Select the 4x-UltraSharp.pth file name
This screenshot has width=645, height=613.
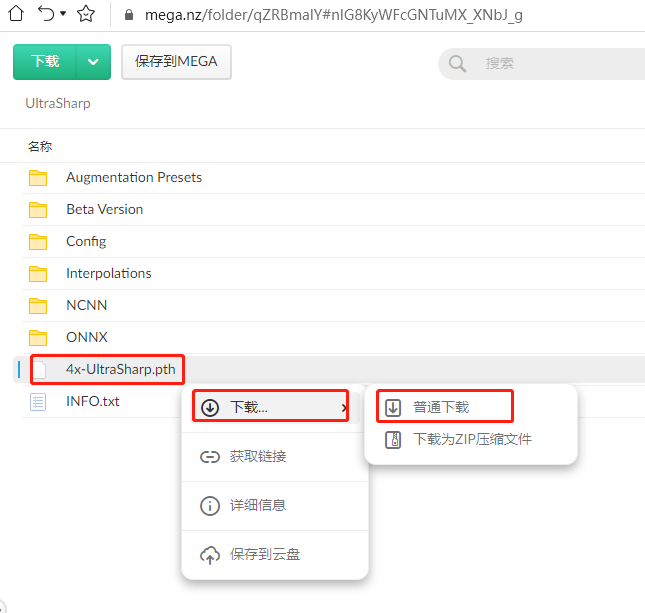(x=121, y=369)
